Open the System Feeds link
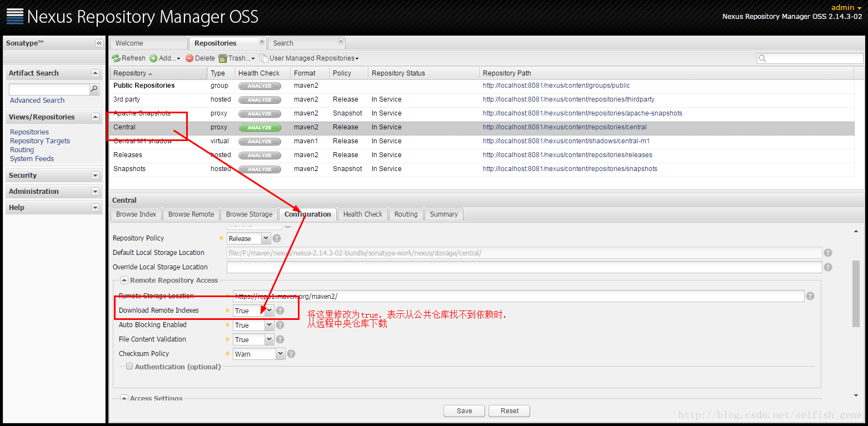The height and width of the screenshot is (426, 868). coord(32,159)
